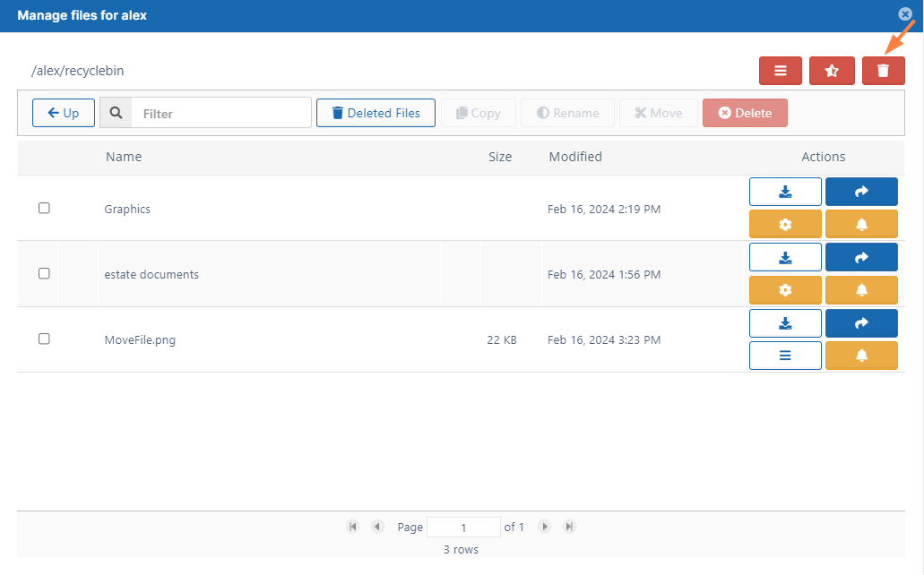Go to the next page arrow

544,527
